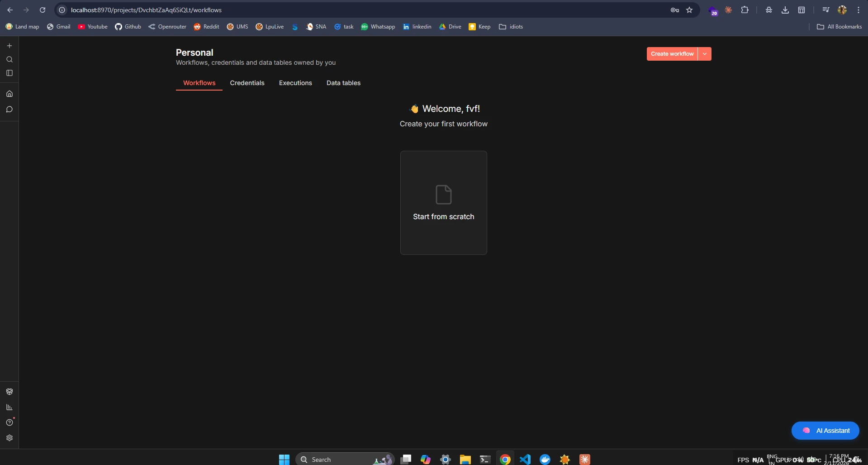Screen dimensions: 868x465
Task: Open n8n settings via the gear icon
Action: pyautogui.click(x=9, y=437)
